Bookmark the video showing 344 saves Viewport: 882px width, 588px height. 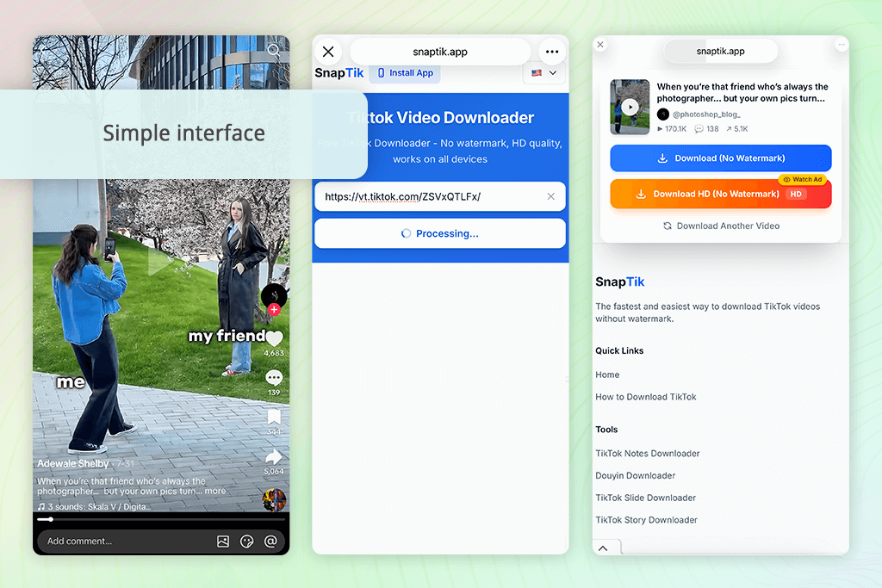tap(274, 417)
